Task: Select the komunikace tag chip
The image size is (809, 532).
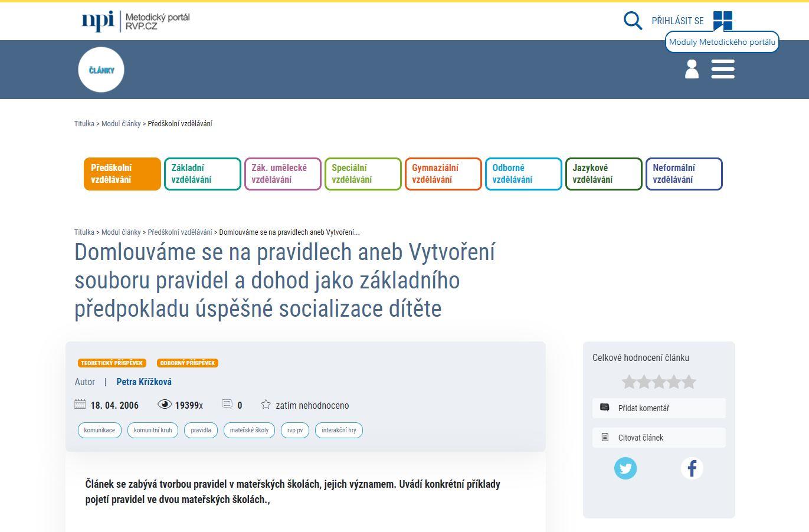Action: point(99,430)
